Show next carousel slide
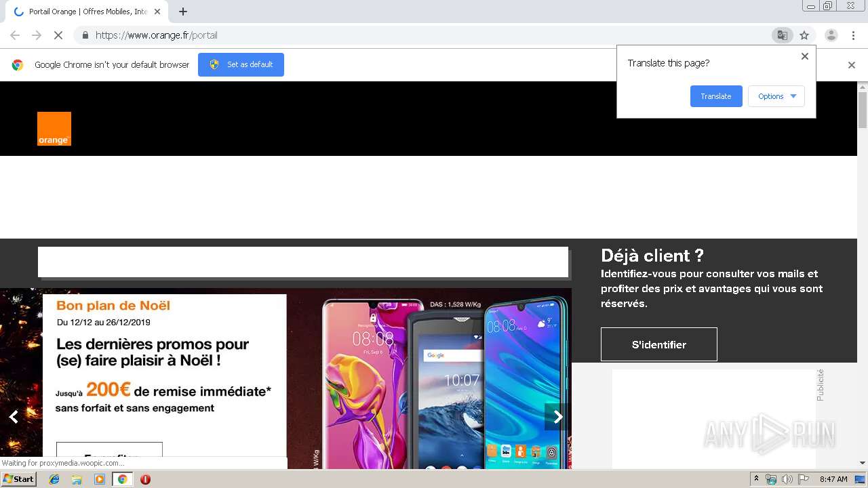 557,417
